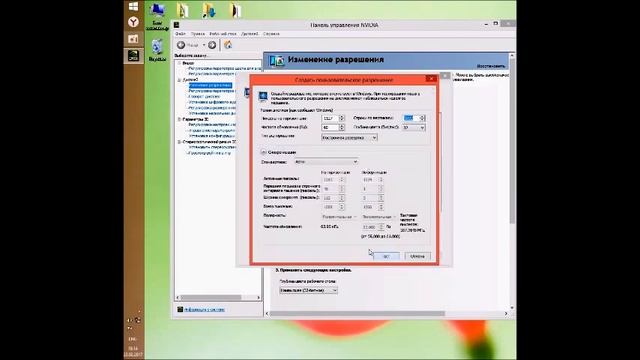Click the Отмена button in dialog
Screen dimensions: 640x360
tap(417, 256)
